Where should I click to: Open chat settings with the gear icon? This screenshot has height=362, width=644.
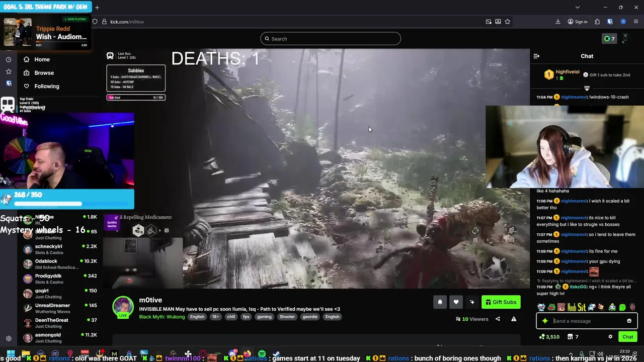[x=610, y=337]
